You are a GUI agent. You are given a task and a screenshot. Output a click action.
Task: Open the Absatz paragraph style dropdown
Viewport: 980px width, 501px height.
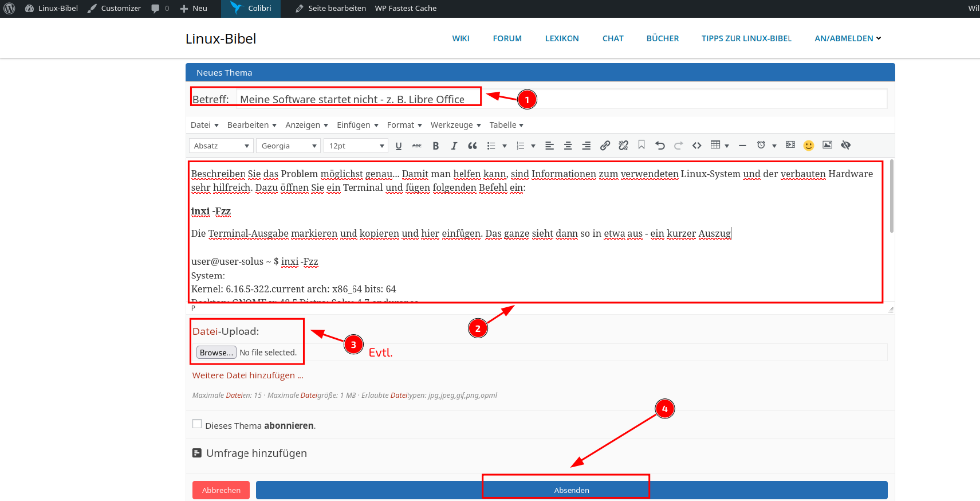click(x=221, y=146)
